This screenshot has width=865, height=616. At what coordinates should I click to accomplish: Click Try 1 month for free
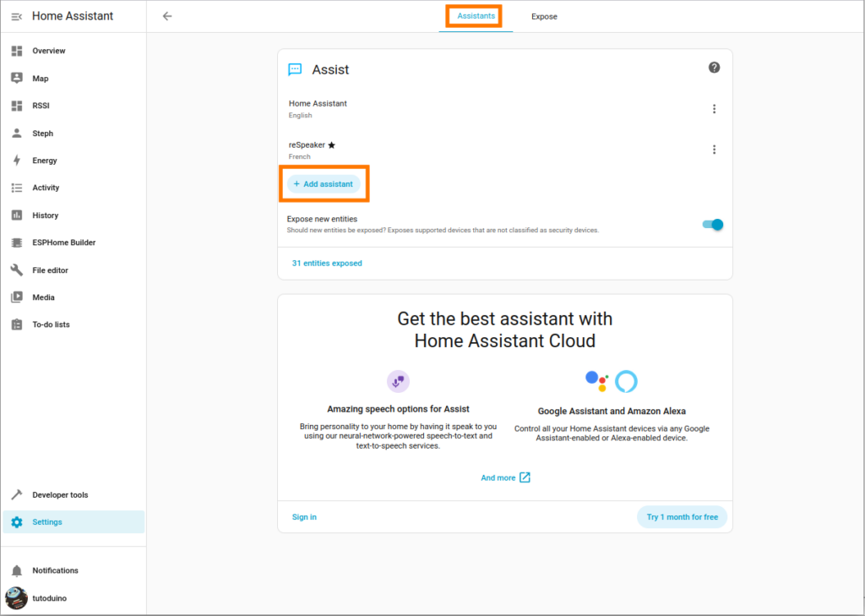click(682, 517)
